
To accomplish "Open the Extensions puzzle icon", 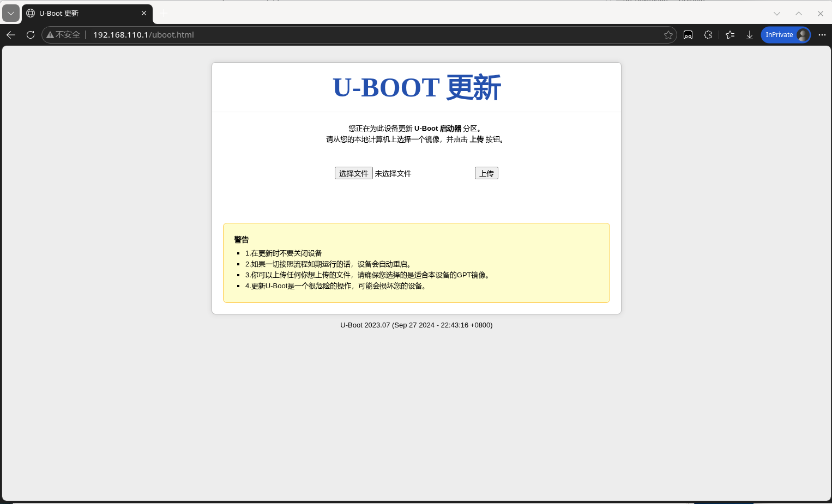I will click(708, 34).
